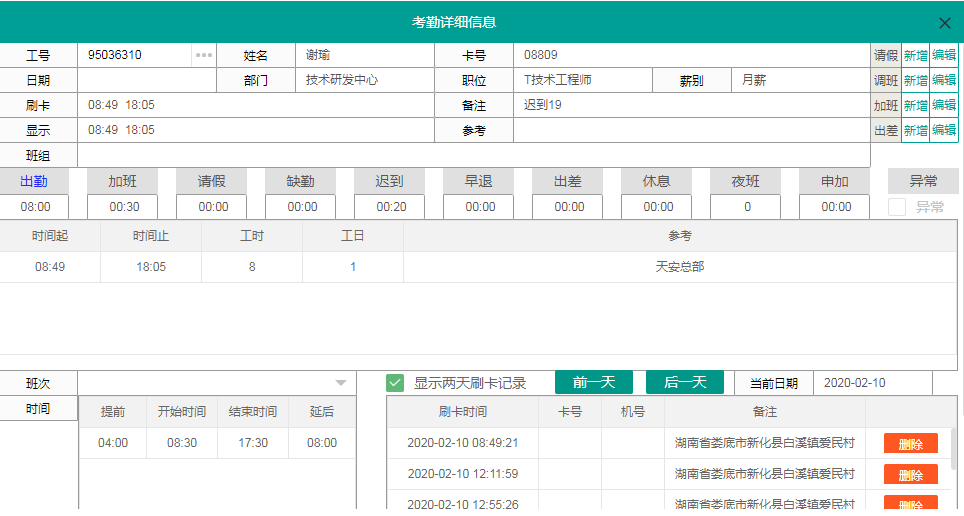This screenshot has width=964, height=516.
Task: Click 新增 in the 加班 row
Action: 915,106
